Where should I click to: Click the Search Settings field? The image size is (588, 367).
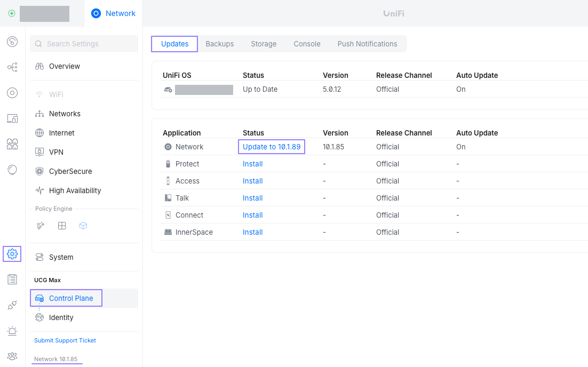pos(84,43)
